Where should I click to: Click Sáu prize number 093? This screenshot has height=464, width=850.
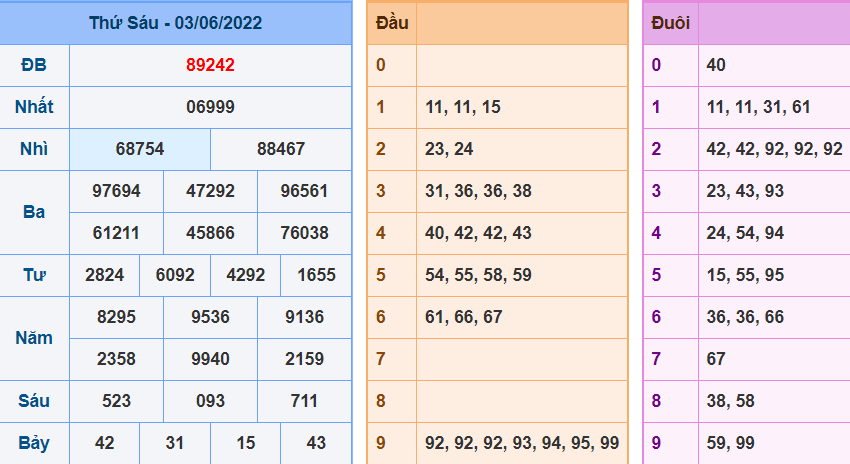[x=210, y=401]
